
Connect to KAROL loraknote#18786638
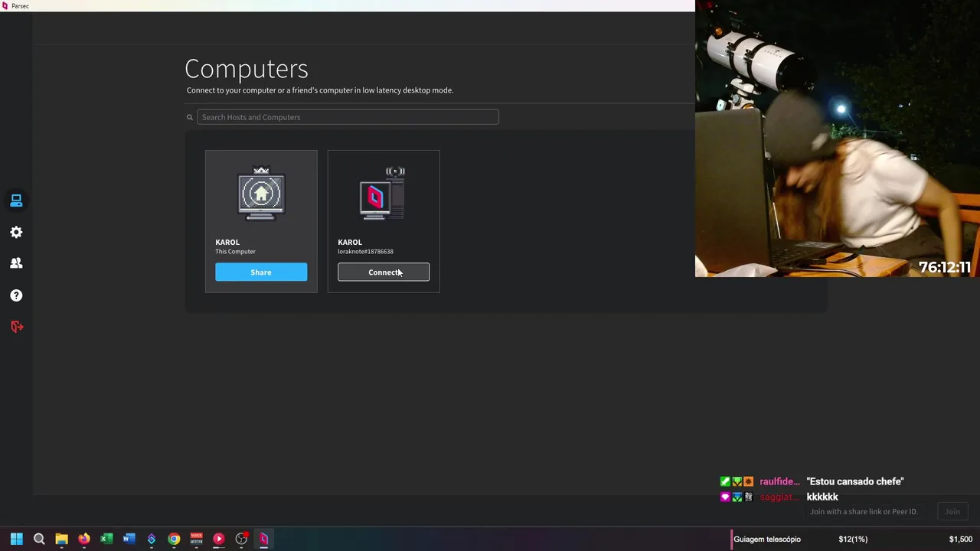(x=384, y=272)
